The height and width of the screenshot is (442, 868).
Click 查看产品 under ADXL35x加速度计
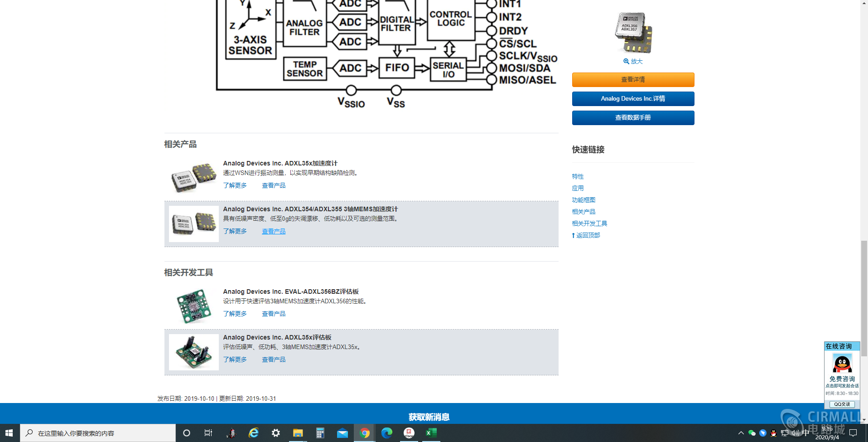click(x=274, y=185)
